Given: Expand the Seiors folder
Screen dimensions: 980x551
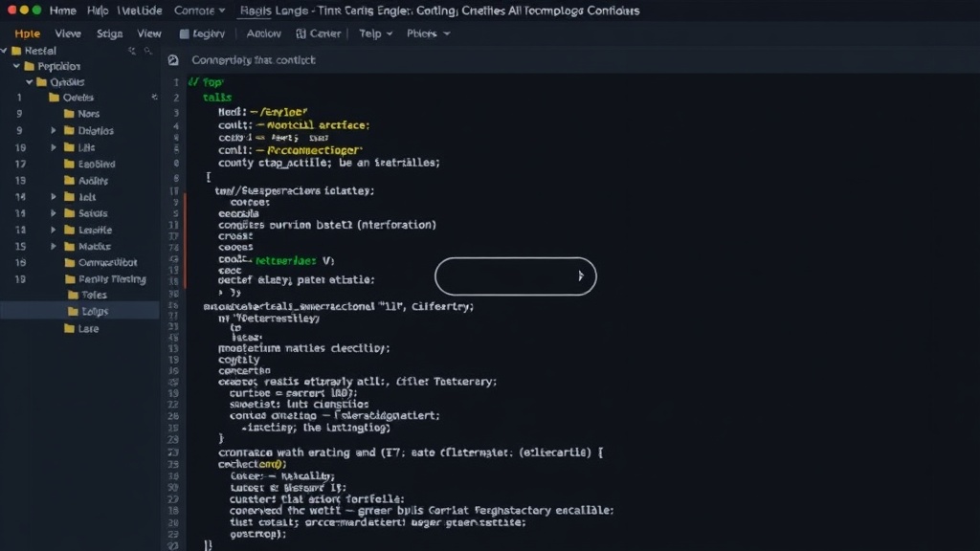Looking at the screenshot, I should [54, 213].
